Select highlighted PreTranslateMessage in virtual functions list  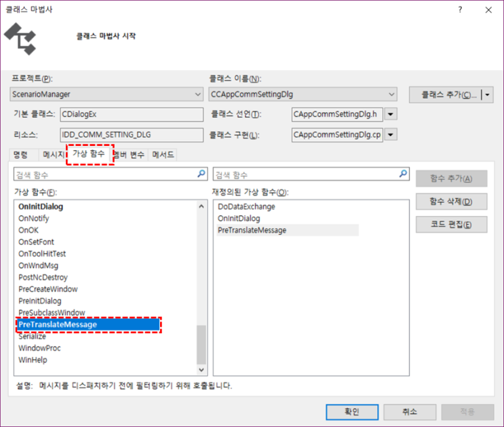coord(88,324)
